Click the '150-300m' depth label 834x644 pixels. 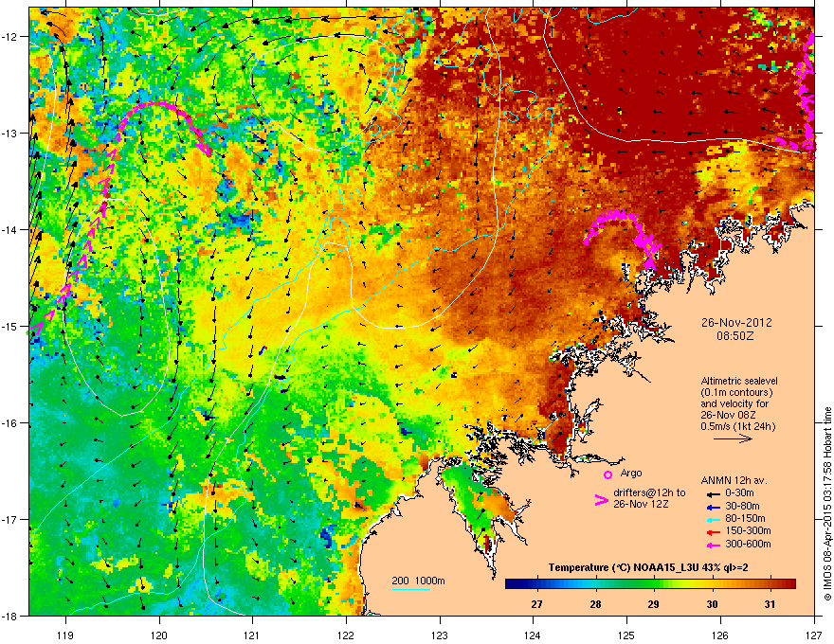click(x=748, y=530)
